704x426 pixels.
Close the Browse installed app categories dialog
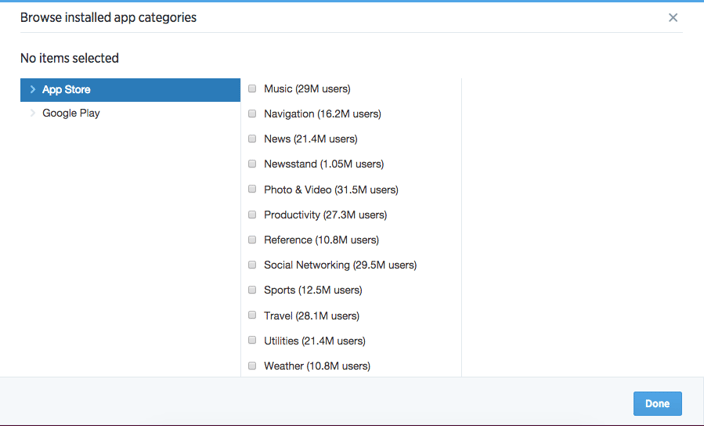(673, 18)
